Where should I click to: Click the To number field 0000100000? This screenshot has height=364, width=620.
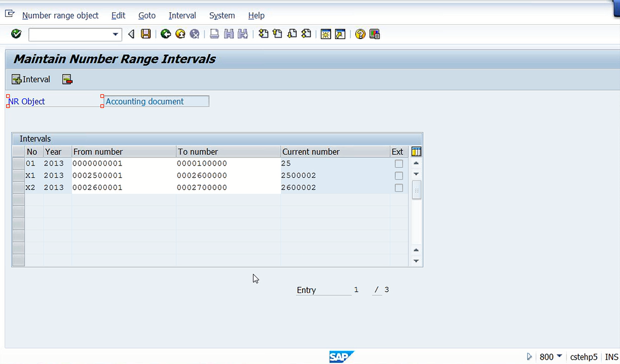[x=228, y=163]
